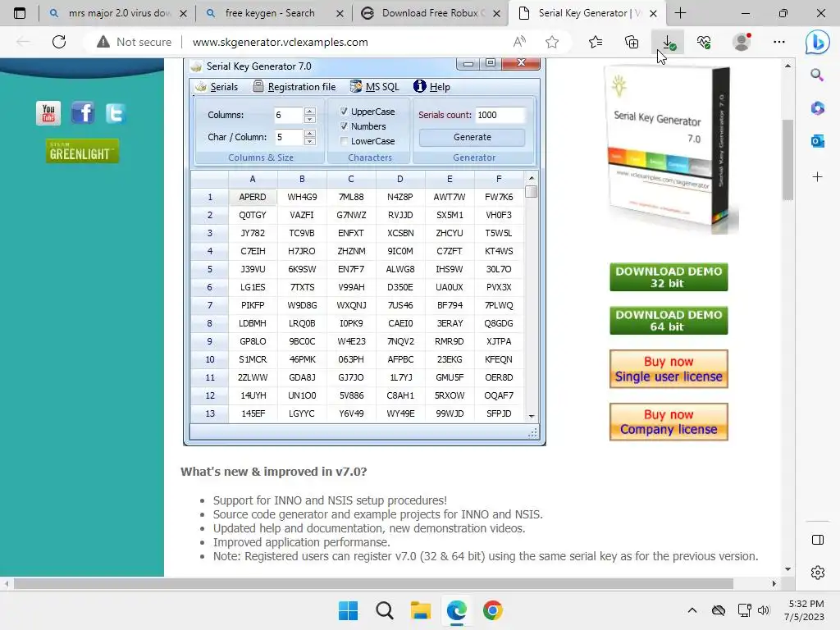Open the Read aloud icon in the address bar

(519, 42)
